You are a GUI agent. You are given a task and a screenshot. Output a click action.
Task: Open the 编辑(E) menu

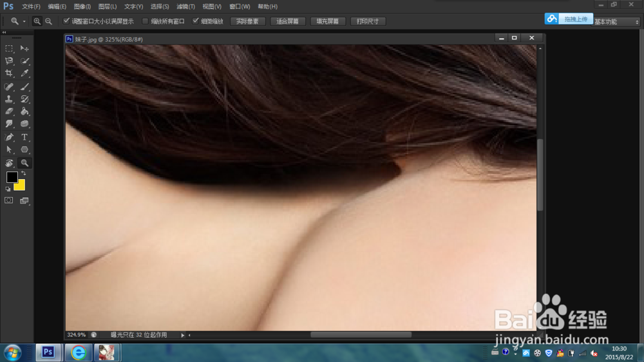tap(57, 6)
